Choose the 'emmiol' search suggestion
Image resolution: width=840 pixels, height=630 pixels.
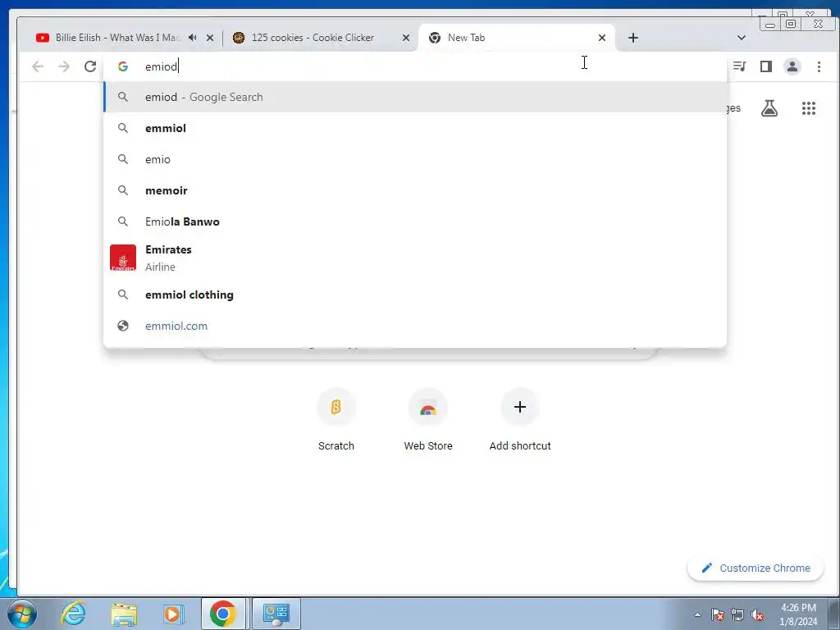tap(415, 128)
